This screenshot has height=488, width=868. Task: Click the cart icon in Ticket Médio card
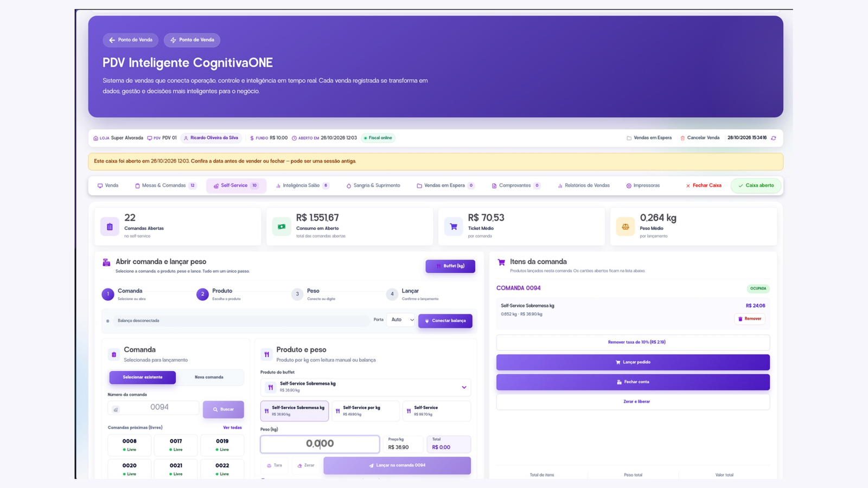(x=454, y=227)
